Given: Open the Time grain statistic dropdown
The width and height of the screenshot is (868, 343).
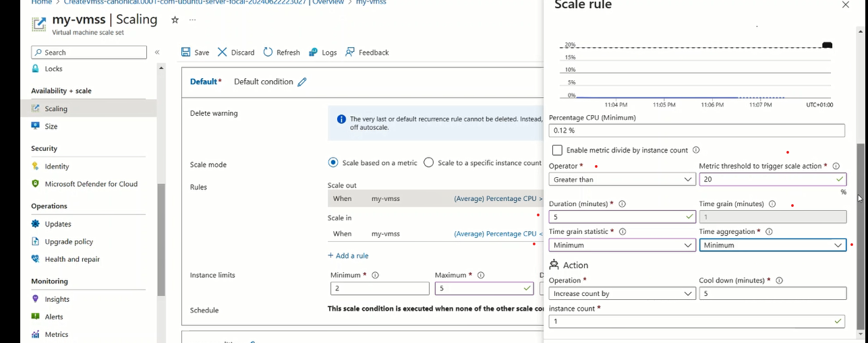Looking at the screenshot, I should tap(622, 245).
